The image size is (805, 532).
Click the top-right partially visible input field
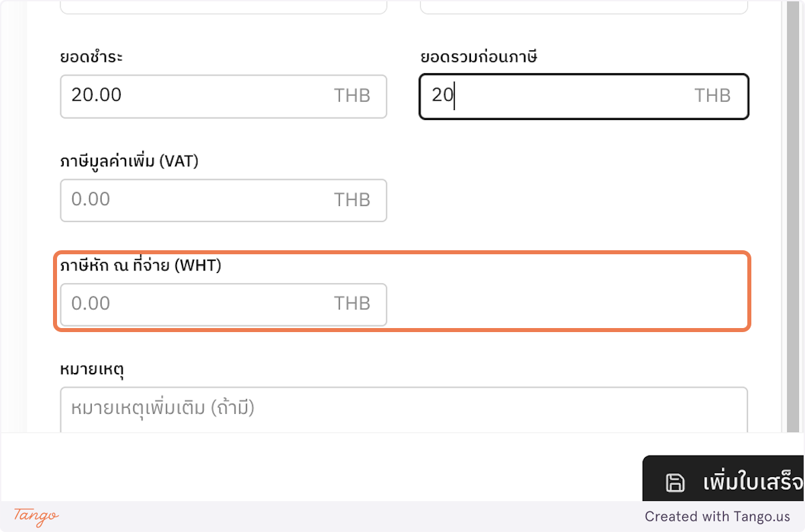[x=584, y=5]
